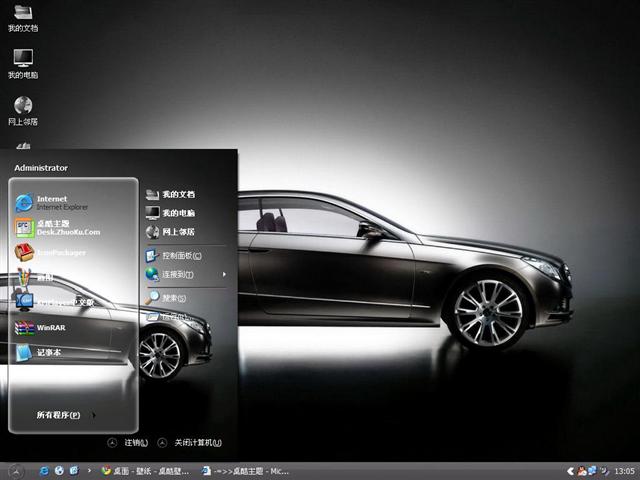The width and height of the screenshot is (640, 480).
Task: Open the IconPackager program
Action: pos(60,252)
